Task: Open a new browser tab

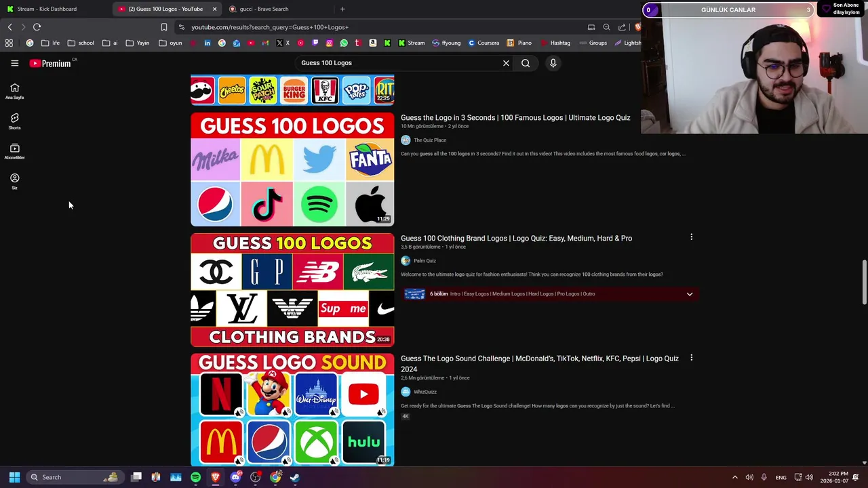Action: tap(342, 9)
